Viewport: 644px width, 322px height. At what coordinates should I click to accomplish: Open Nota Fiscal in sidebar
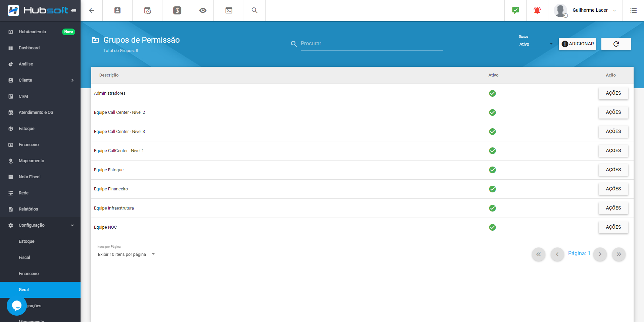tap(40, 177)
